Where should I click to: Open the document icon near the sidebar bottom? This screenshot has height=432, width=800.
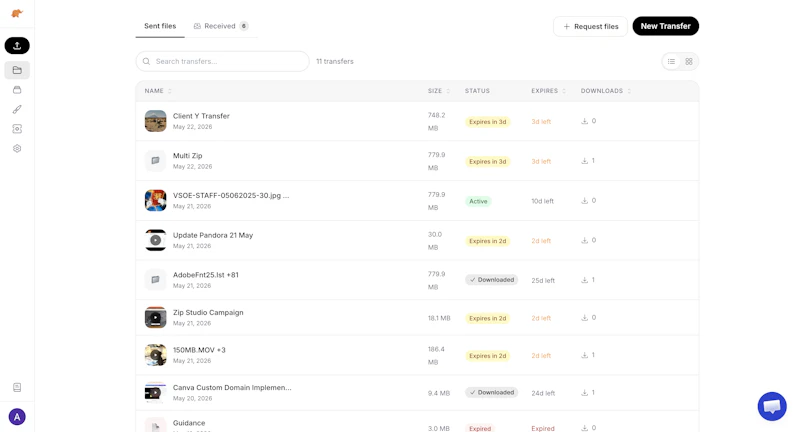point(17,387)
